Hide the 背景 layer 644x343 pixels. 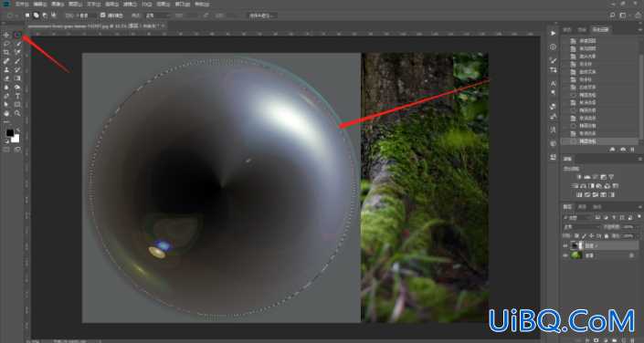click(565, 255)
